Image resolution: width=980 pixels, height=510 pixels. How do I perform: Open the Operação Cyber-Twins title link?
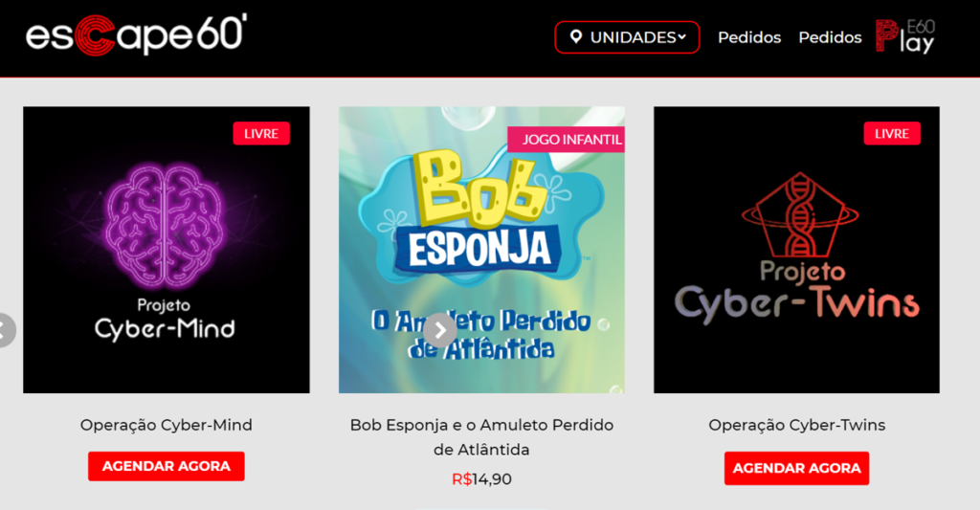(797, 425)
